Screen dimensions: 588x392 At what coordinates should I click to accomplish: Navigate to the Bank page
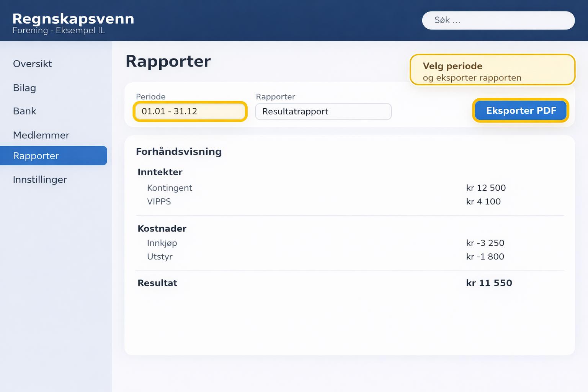tap(24, 111)
